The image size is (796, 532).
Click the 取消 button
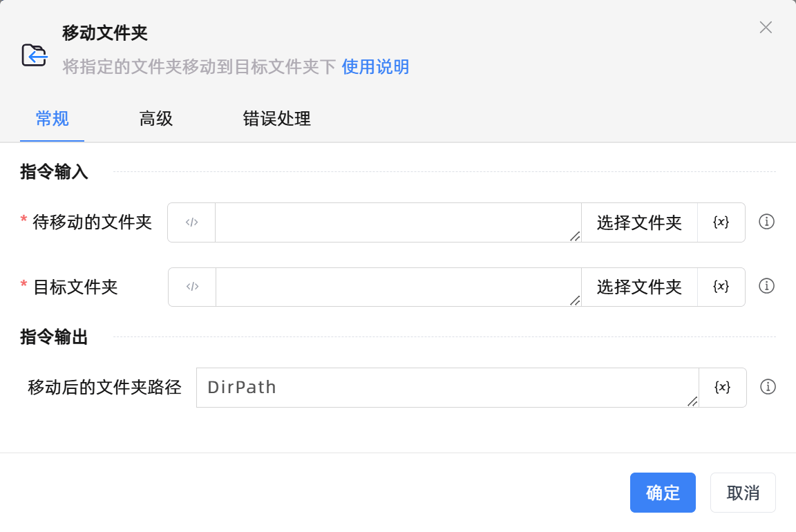[743, 493]
